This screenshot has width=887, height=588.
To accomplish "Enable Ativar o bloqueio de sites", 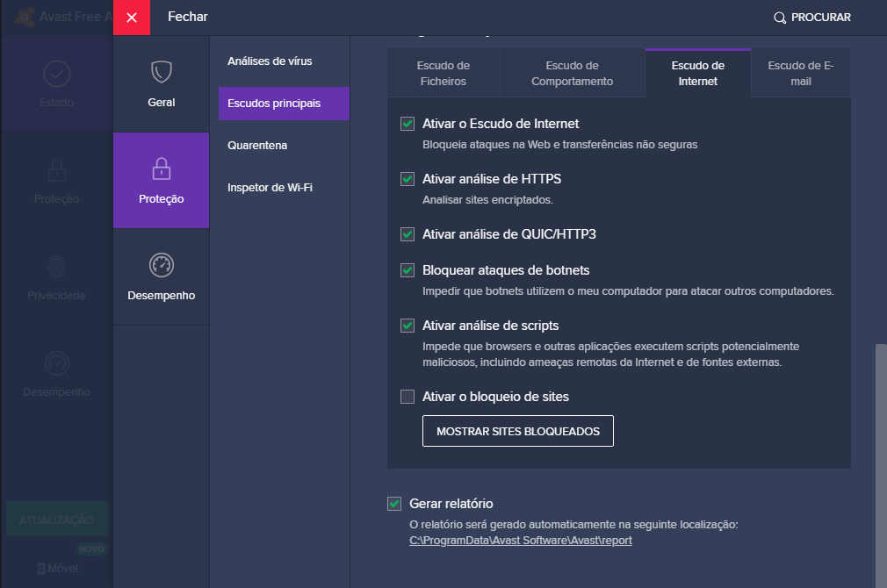I will [x=407, y=397].
